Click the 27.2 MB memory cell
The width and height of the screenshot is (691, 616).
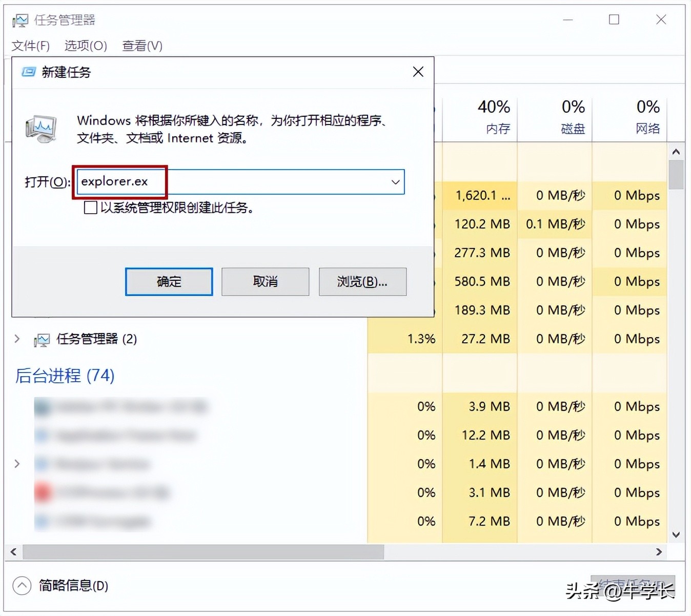[x=480, y=339]
